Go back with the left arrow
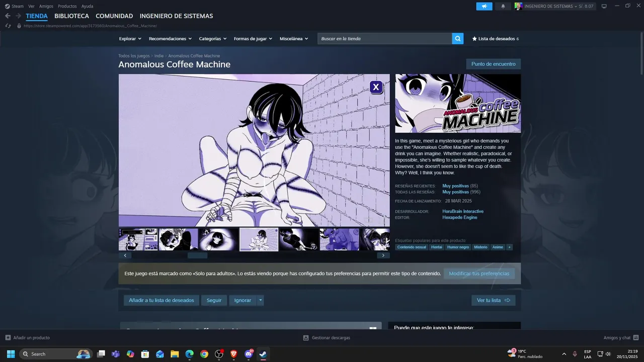Viewport: 644px width, 362px height. click(8, 16)
